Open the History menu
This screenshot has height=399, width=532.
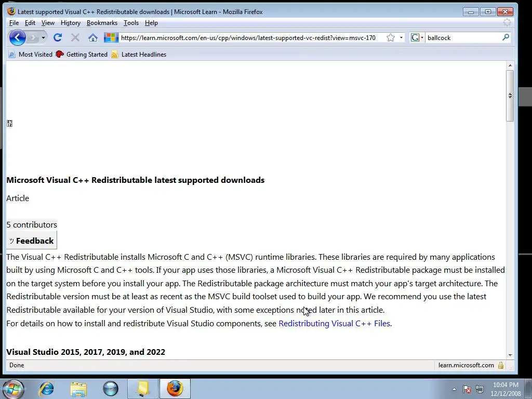tap(71, 23)
